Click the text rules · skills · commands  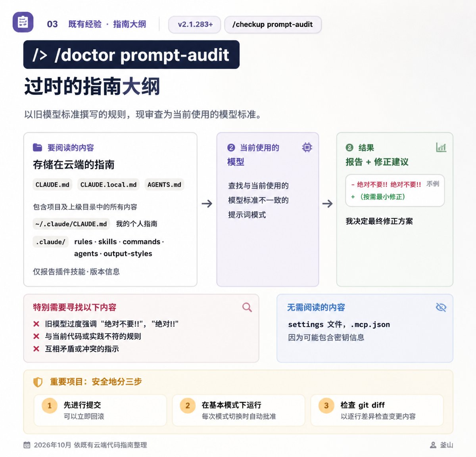tap(119, 242)
